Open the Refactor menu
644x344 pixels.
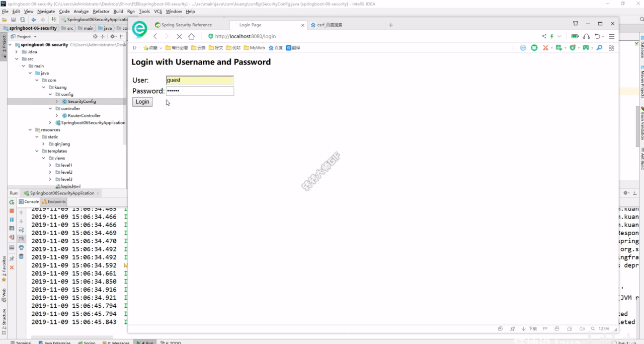(x=101, y=11)
